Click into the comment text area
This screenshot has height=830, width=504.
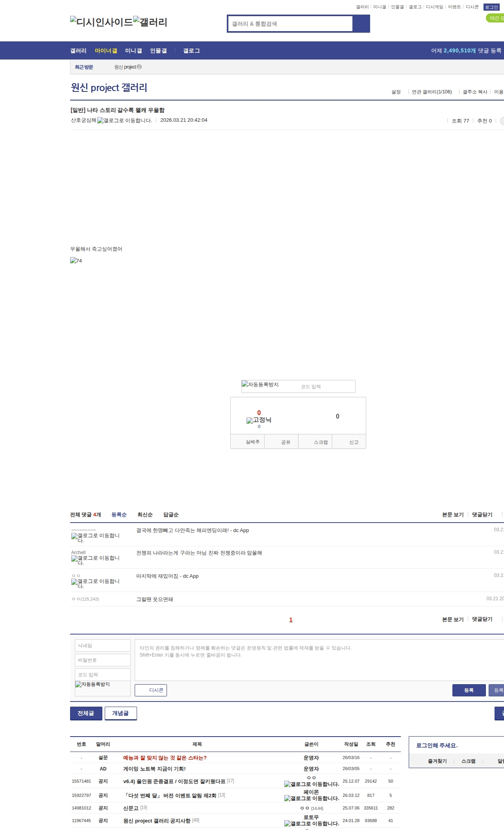click(319, 660)
